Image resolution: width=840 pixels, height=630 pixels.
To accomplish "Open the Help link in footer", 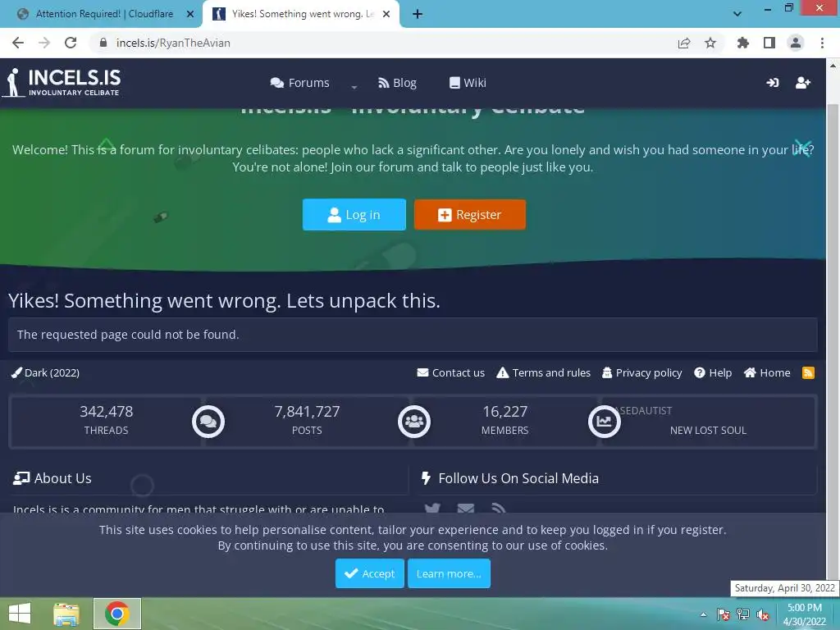I will pos(713,373).
